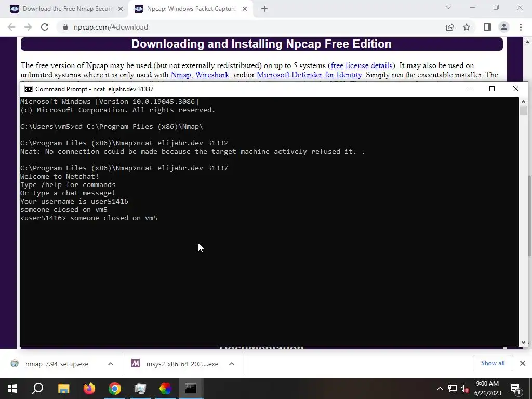Screen dimensions: 532x399
Task: Open File Explorer from the taskbar
Action: [x=63, y=389]
